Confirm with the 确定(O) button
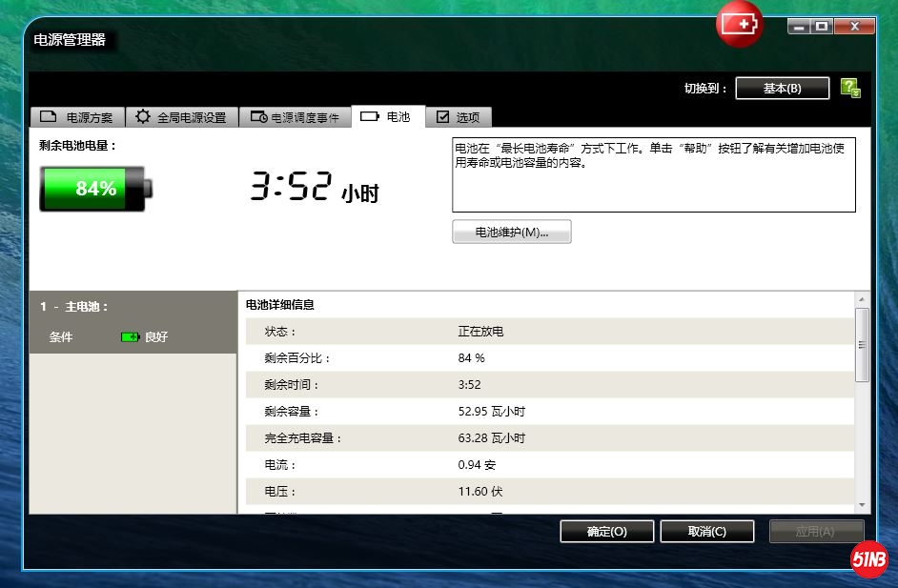Viewport: 898px width, 588px height. click(x=606, y=531)
